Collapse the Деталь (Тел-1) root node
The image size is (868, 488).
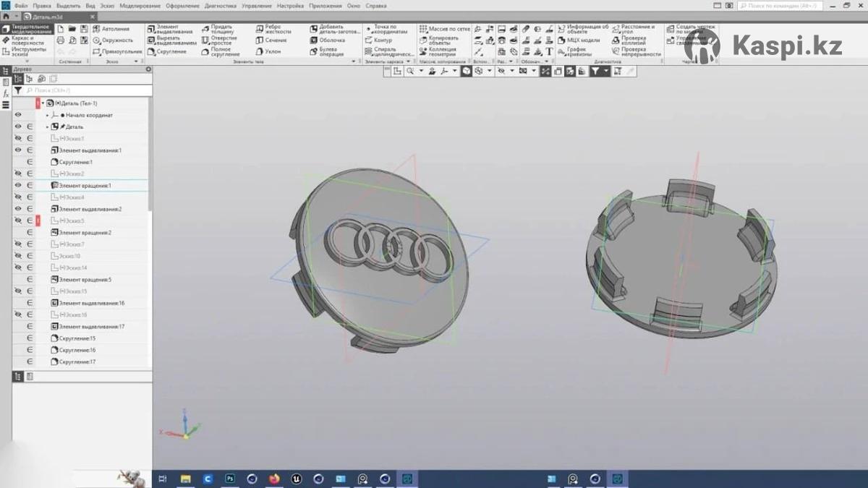[43, 103]
